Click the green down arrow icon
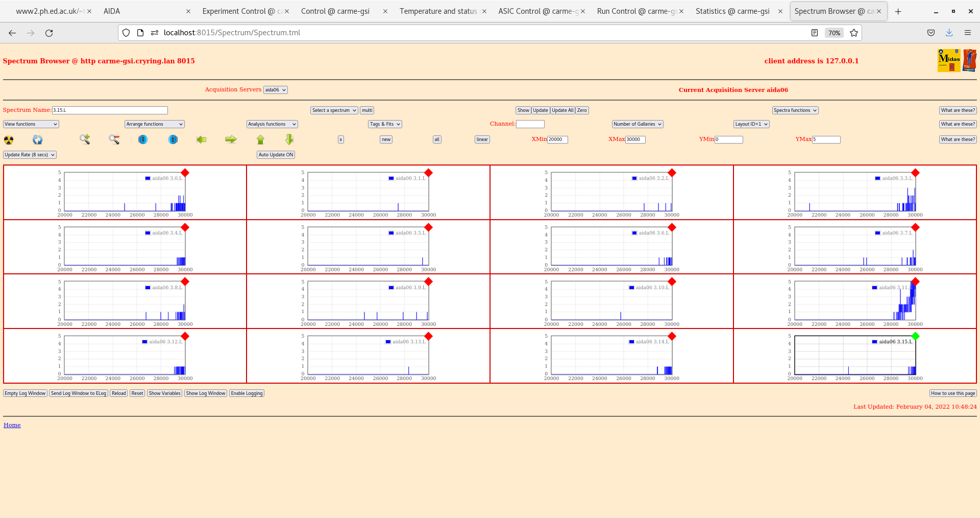This screenshot has height=518, width=980. coord(289,139)
